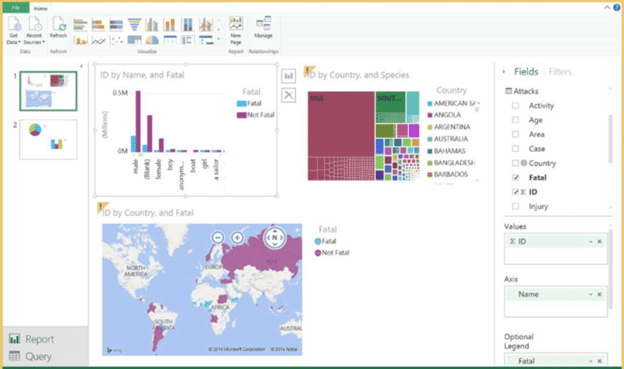Click the remove visual X icon
The width and height of the screenshot is (624, 369).
coord(289,95)
